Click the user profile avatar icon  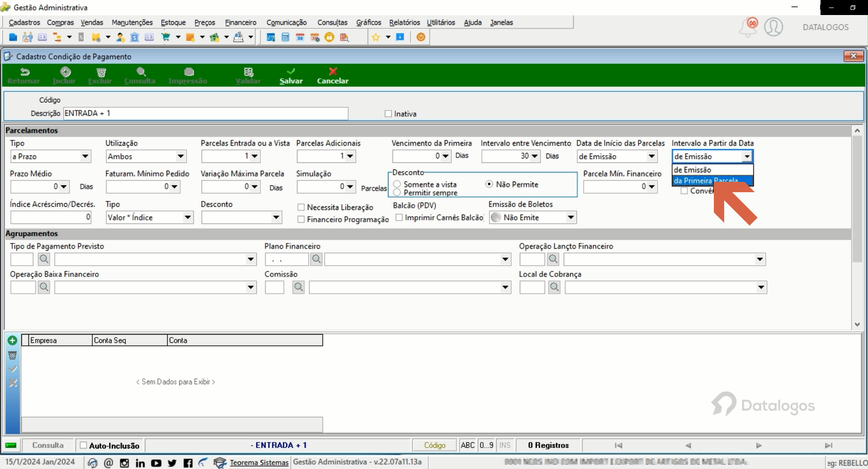click(x=774, y=27)
